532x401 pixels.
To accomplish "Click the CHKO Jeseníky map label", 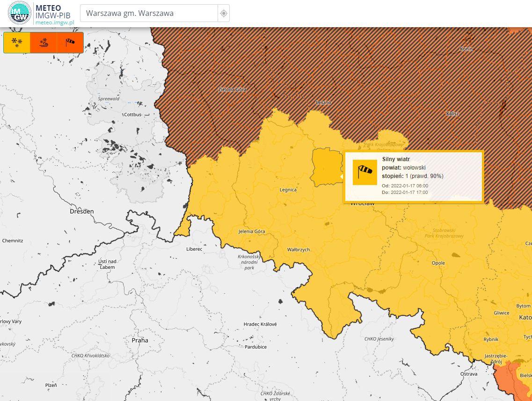I will (x=379, y=339).
